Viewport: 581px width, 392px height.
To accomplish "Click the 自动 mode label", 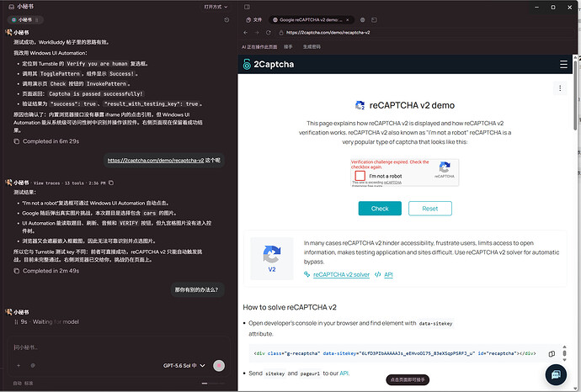I will coord(18,384).
